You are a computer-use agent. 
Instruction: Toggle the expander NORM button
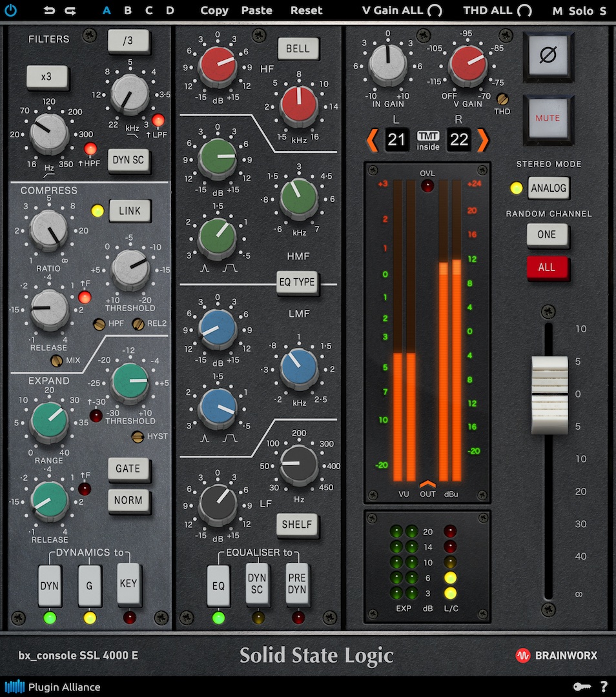128,500
